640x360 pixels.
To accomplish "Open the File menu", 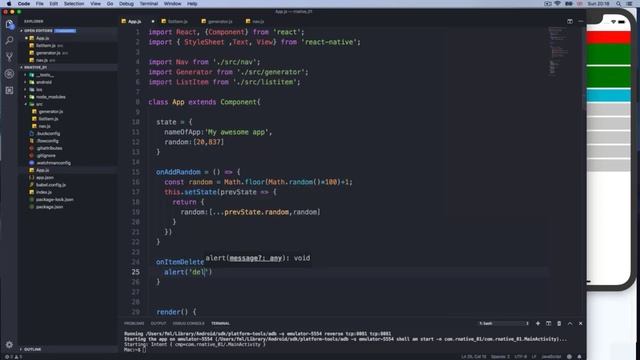I will 40,4.
